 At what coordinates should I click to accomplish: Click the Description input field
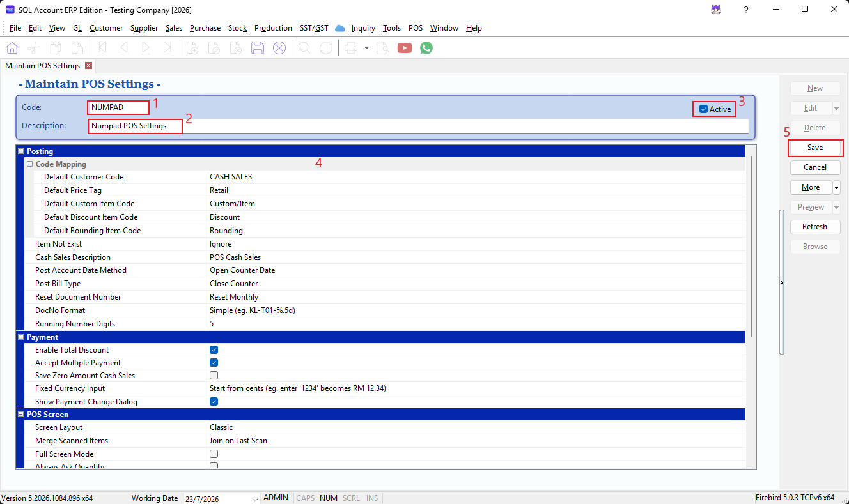coord(418,126)
